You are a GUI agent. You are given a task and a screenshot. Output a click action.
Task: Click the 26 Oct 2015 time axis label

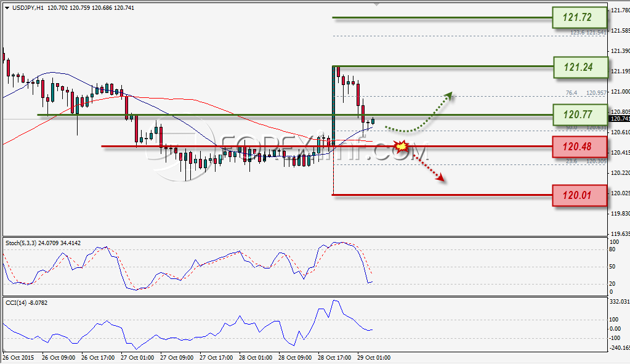point(18,358)
